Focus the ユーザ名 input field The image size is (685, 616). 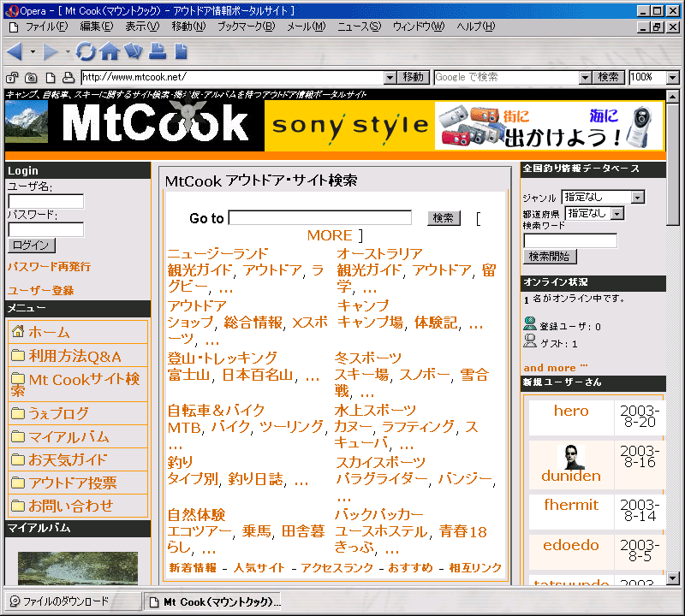pos(46,201)
